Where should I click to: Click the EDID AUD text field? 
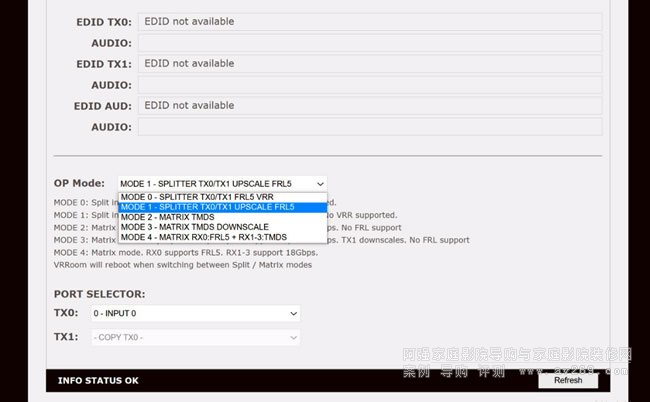369,105
